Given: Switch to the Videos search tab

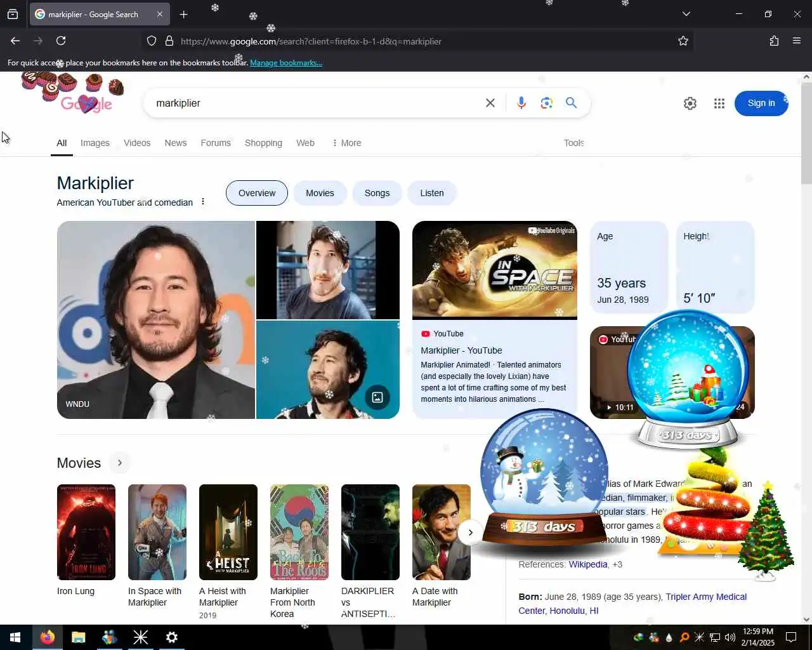Looking at the screenshot, I should [137, 143].
